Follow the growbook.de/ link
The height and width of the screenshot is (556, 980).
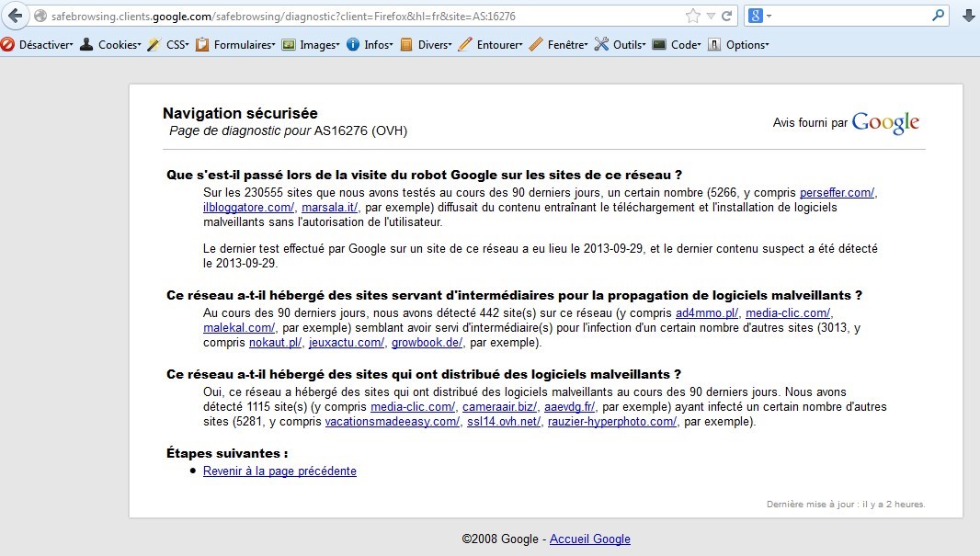click(x=427, y=343)
